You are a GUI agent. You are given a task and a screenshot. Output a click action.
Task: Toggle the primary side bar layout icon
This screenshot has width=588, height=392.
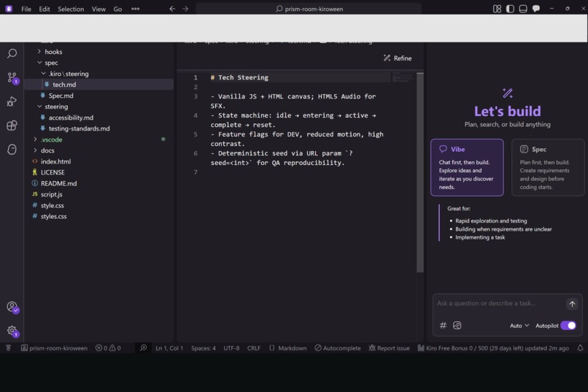[510, 9]
